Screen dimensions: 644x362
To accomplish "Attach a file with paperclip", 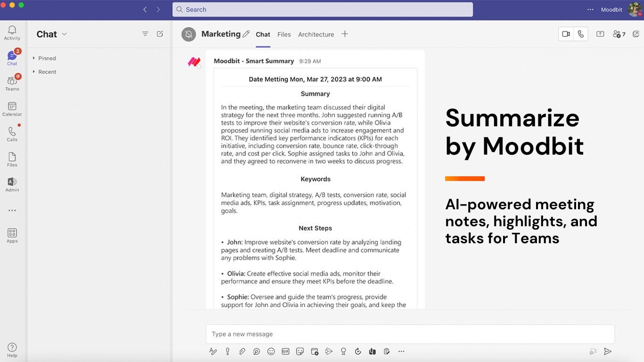I will coord(242,351).
